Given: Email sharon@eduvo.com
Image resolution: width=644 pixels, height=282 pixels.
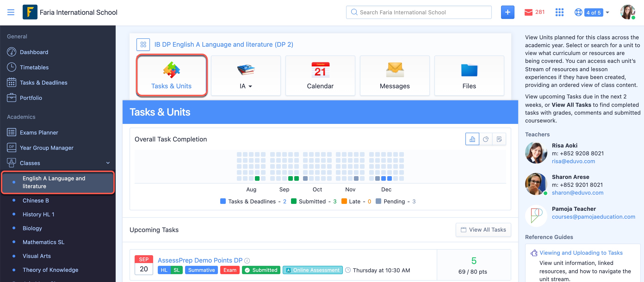Looking at the screenshot, I should [x=578, y=193].
